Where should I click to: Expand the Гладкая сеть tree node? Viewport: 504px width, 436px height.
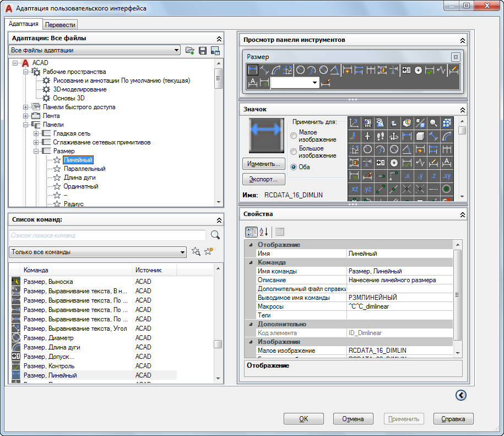point(36,133)
